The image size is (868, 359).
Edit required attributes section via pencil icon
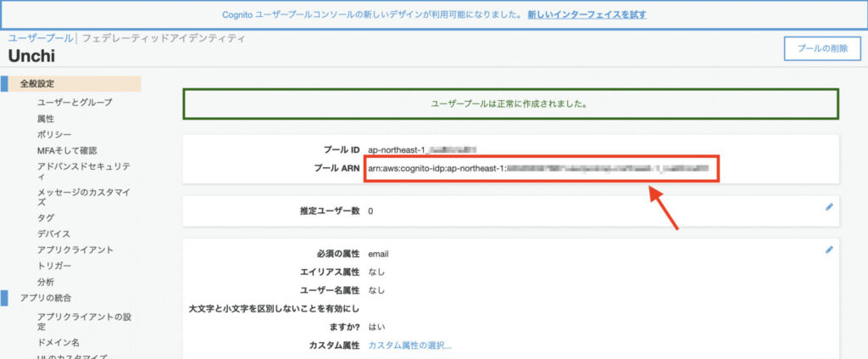click(x=829, y=250)
